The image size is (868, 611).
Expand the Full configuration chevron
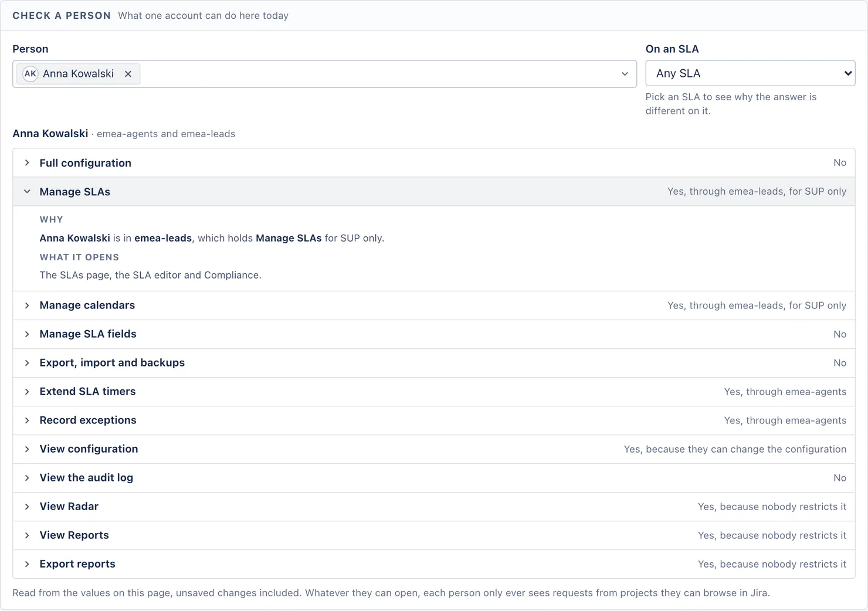click(x=27, y=163)
